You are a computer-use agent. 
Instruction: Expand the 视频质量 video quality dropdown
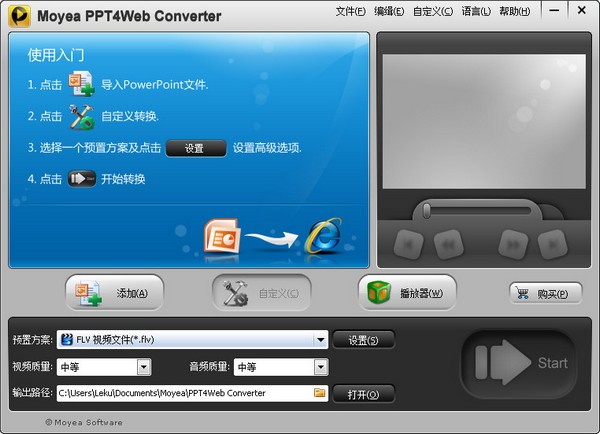(x=144, y=367)
